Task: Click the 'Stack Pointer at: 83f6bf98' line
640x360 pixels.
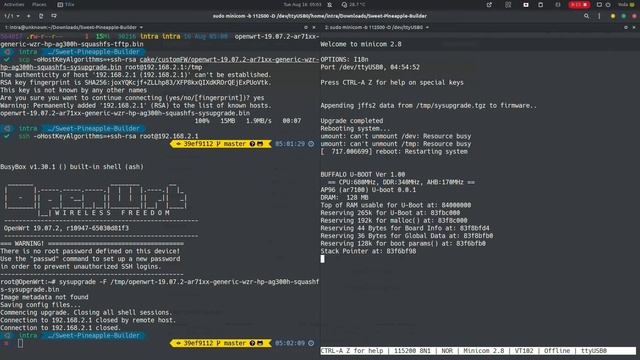Action: pyautogui.click(x=368, y=251)
